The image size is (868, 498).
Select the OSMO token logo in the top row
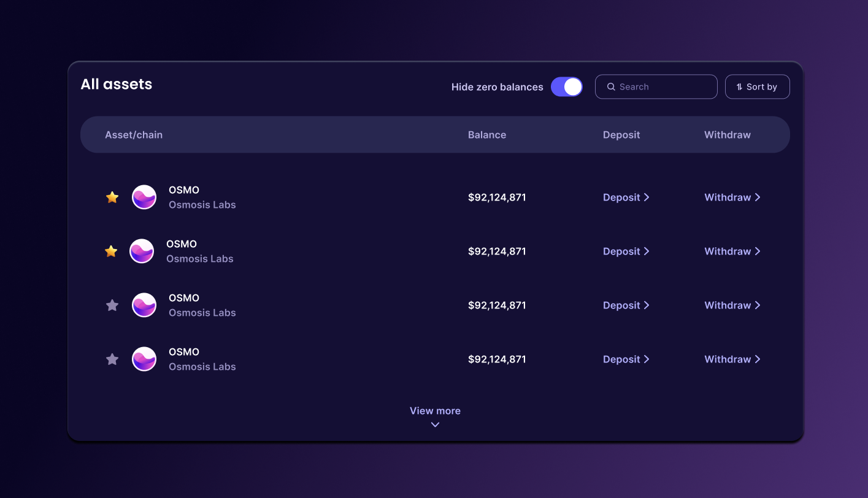coord(144,197)
